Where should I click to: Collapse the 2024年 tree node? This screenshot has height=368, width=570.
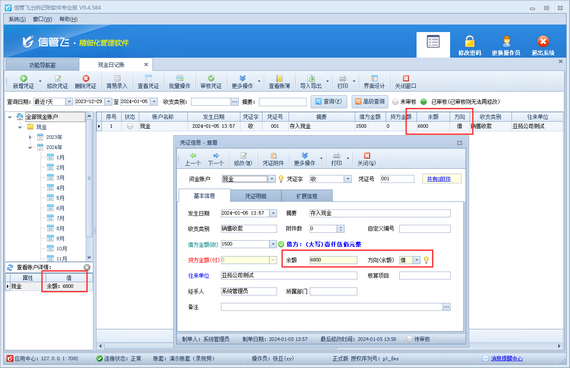[x=30, y=147]
